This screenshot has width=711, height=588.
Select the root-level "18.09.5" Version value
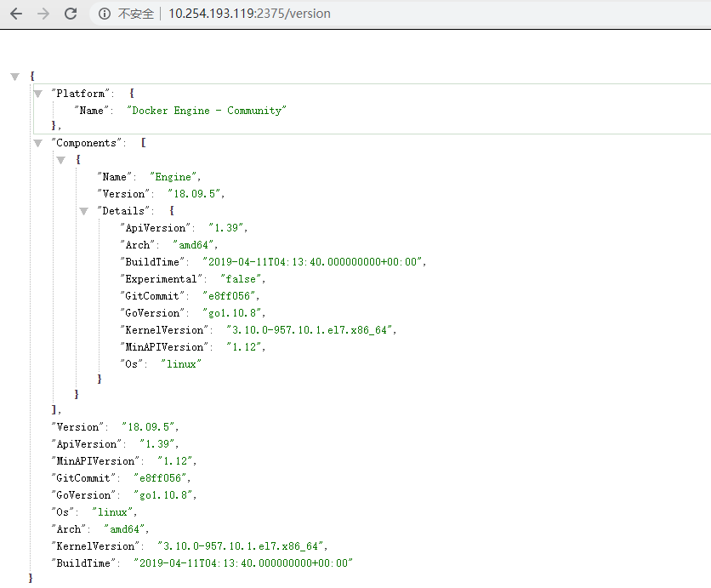(x=148, y=427)
